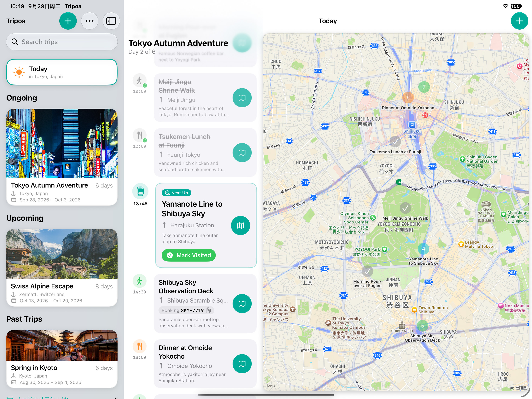
Task: Tap the Olympic Kinen Seishonen Center marker
Action: coord(373,218)
